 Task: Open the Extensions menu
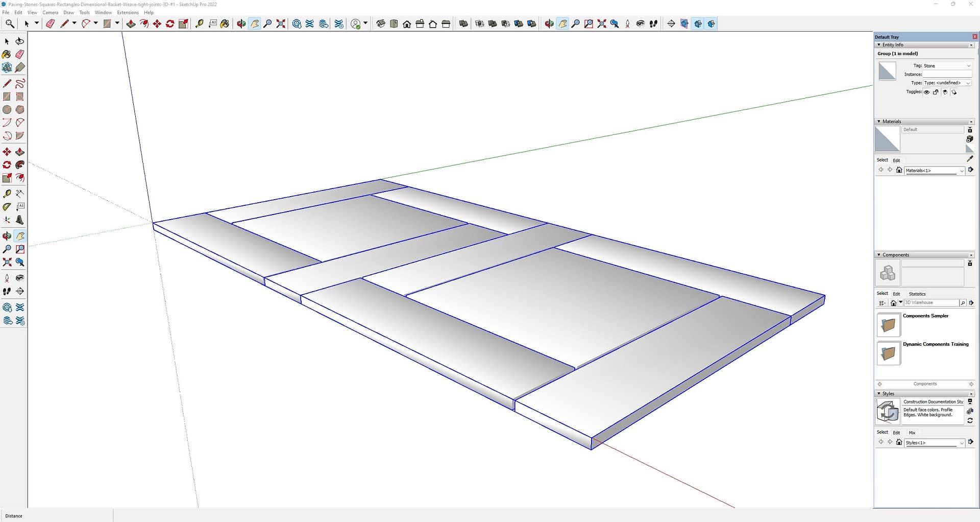click(x=128, y=12)
